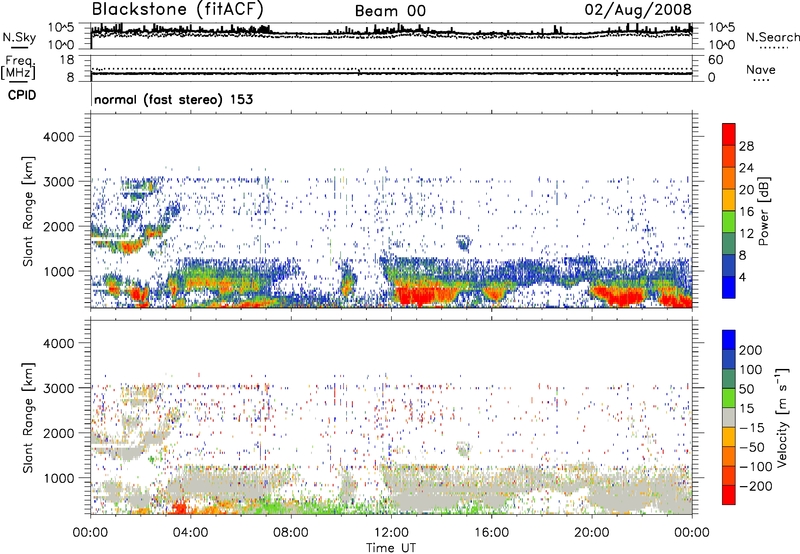Click the '20:00' time axis label

(x=591, y=533)
